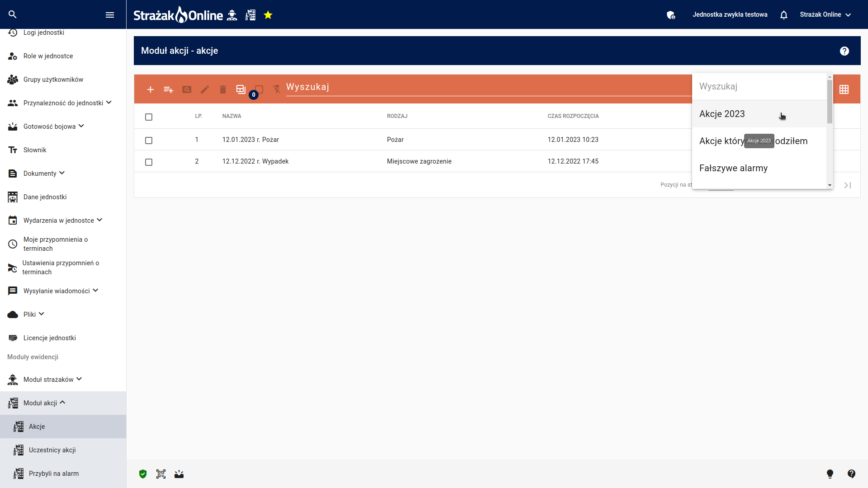
Task: Open Moje przypomnienia o terminach
Action: click(x=63, y=244)
